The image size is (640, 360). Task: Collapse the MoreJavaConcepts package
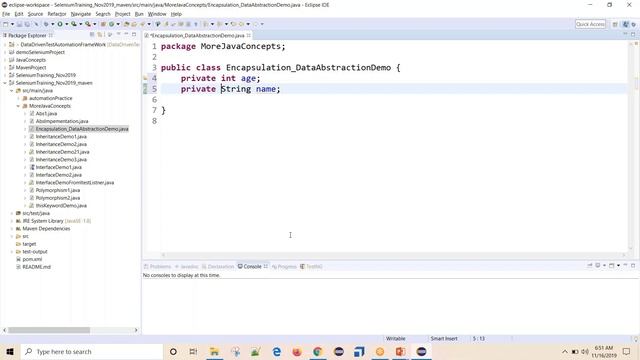[x=18, y=106]
